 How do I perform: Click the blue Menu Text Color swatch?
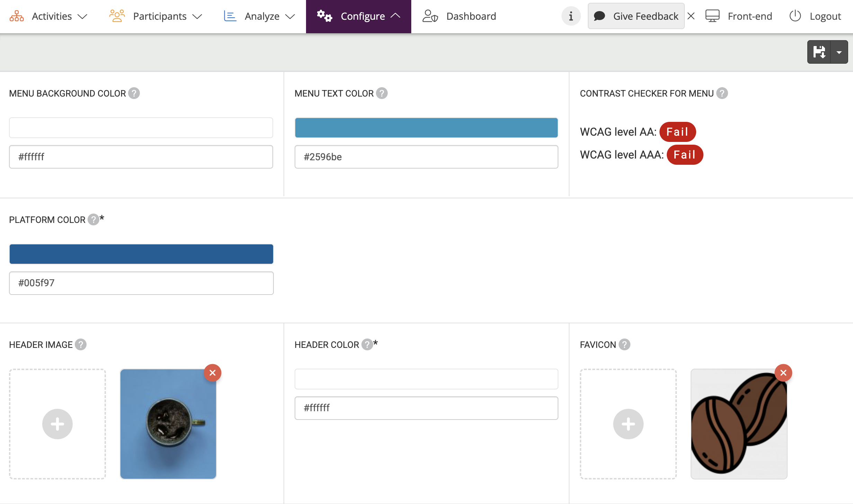point(426,128)
